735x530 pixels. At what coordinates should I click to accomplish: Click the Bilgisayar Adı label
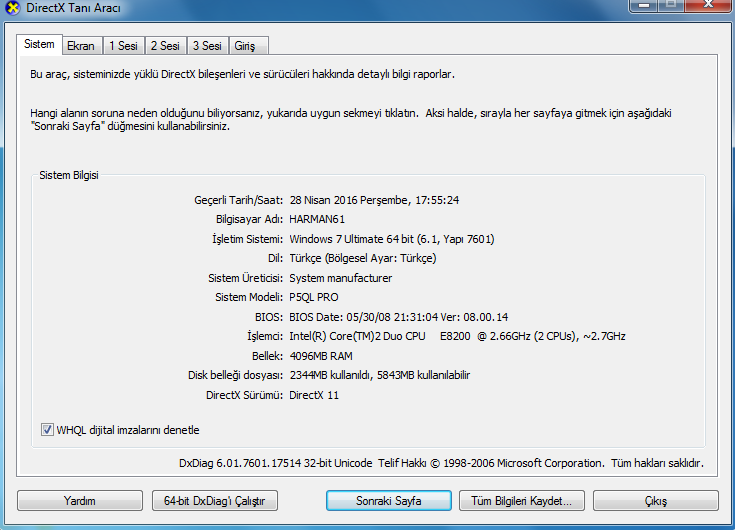249,219
